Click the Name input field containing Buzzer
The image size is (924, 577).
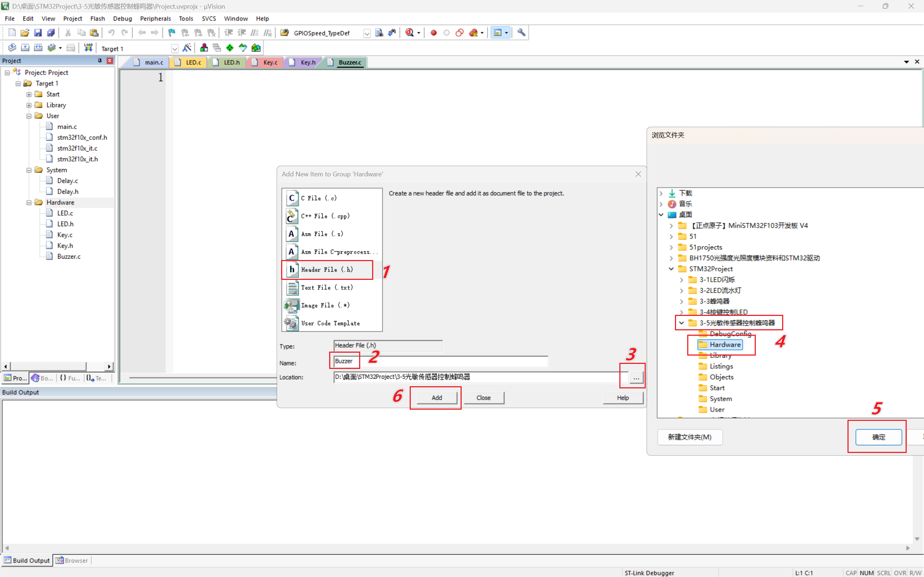[439, 361]
